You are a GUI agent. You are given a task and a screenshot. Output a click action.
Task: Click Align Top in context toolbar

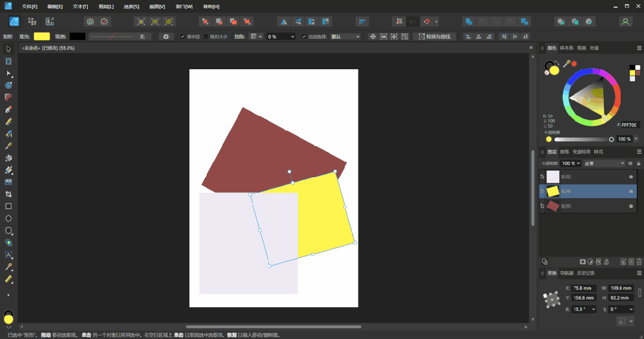tap(504, 36)
